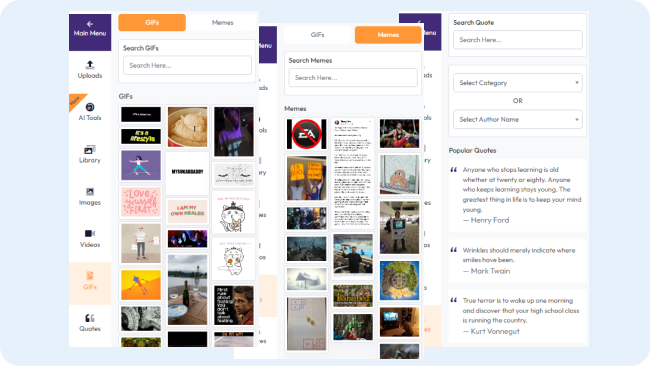
Task: Choose the standing man with bags GIF
Action: pyautogui.click(x=141, y=243)
